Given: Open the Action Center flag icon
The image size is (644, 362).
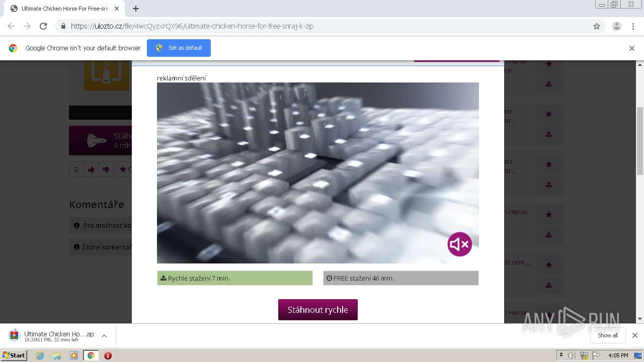Looking at the screenshot, I should [596, 355].
